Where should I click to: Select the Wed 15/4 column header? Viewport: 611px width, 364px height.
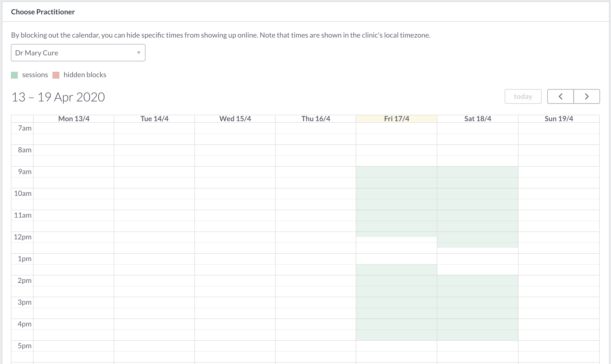(235, 119)
